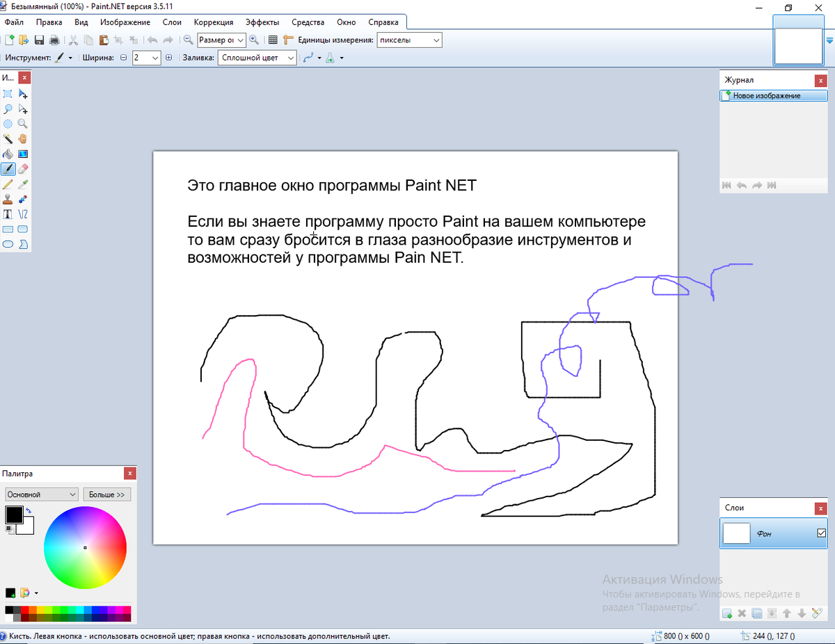Viewport: 835px width, 644px height.
Task: Close the Журнал history panel
Action: coord(822,80)
